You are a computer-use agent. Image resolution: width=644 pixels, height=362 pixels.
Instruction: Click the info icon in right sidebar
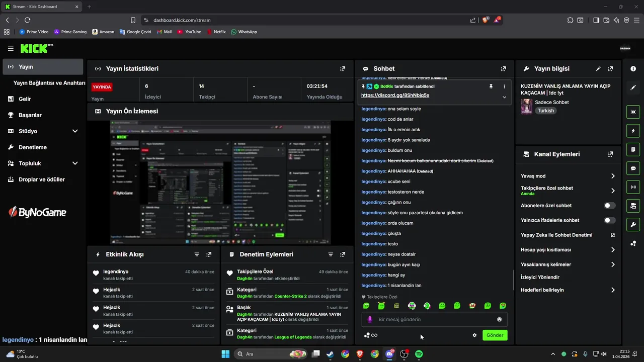pos(633,68)
